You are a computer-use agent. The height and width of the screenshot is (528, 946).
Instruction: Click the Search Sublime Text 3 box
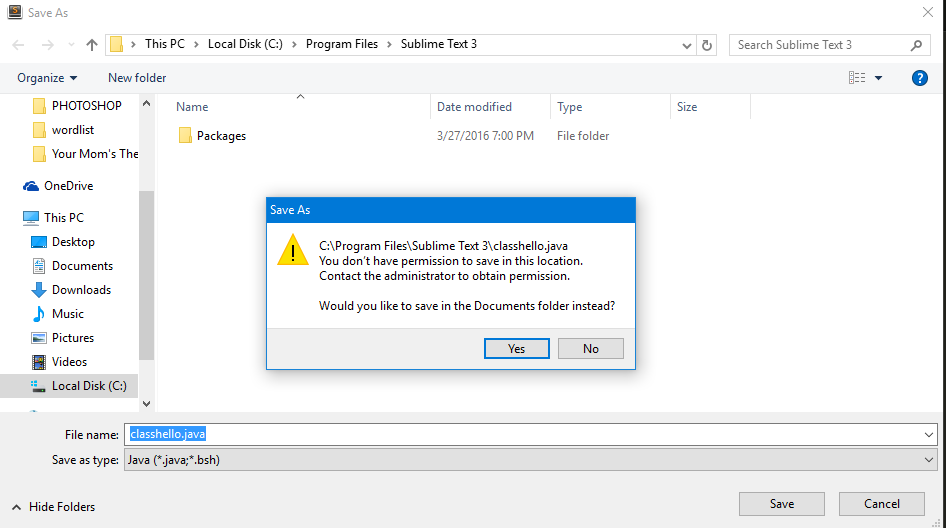pos(820,45)
